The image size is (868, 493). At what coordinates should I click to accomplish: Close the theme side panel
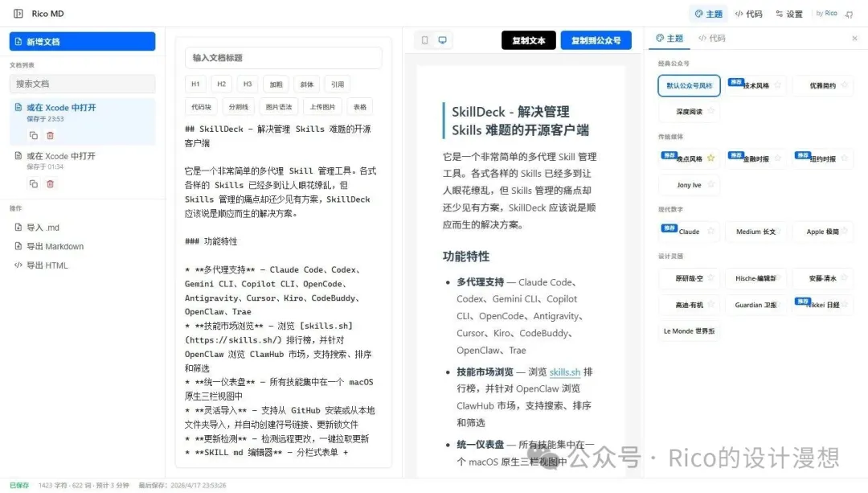point(854,39)
